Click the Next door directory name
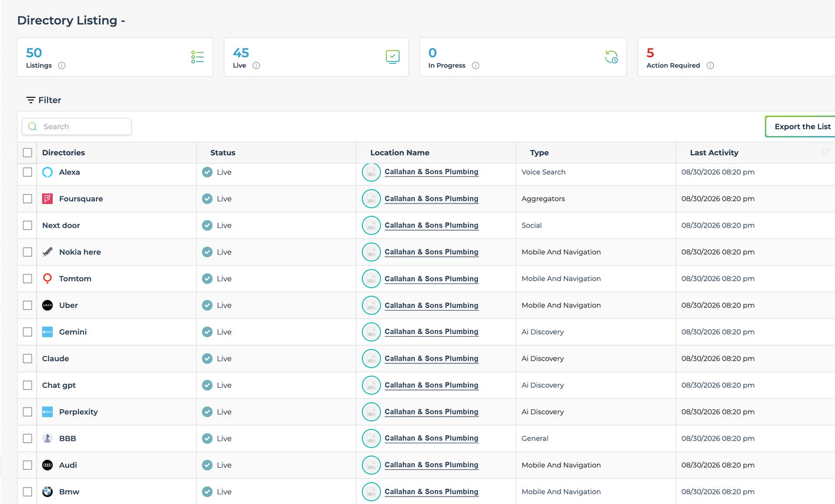This screenshot has height=504, width=835. [x=61, y=225]
